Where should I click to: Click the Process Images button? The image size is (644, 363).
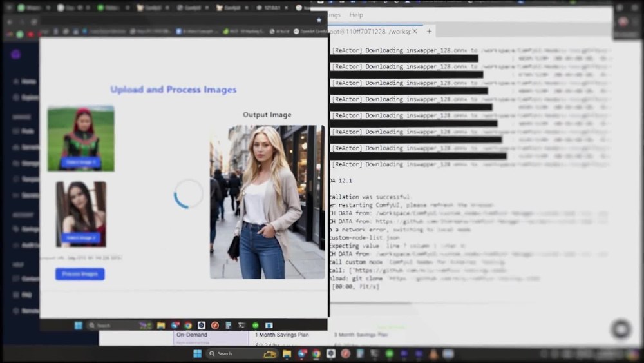[80, 274]
